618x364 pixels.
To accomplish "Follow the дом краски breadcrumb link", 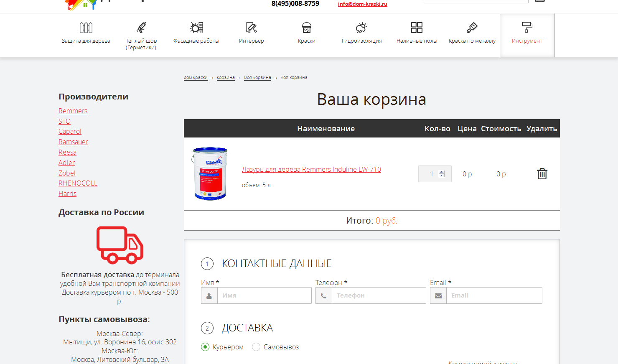I will coord(196,78).
